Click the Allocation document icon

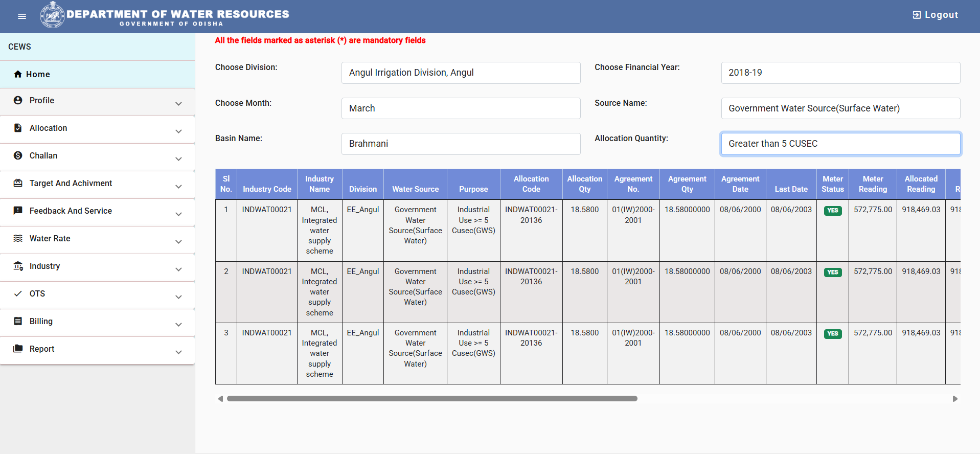(x=18, y=128)
